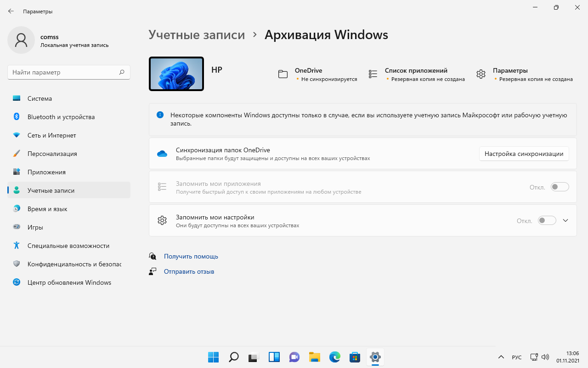
Task: Click Настройка синхронизации button
Action: pyautogui.click(x=524, y=154)
